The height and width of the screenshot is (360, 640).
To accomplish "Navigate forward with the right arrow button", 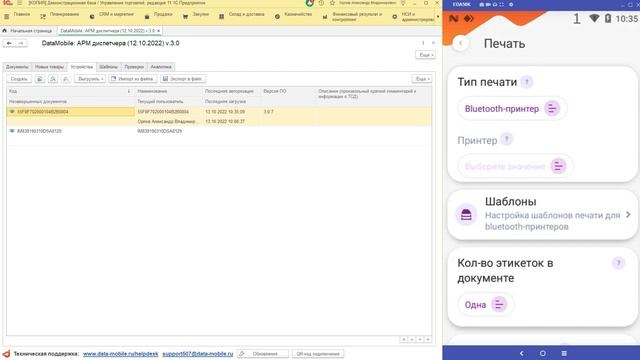I will pyautogui.click(x=21, y=43).
